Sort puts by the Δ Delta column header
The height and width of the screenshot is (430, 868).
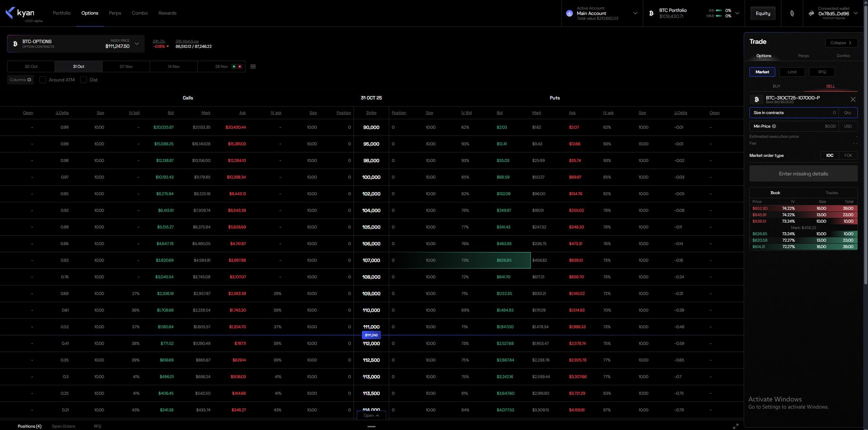(x=680, y=113)
